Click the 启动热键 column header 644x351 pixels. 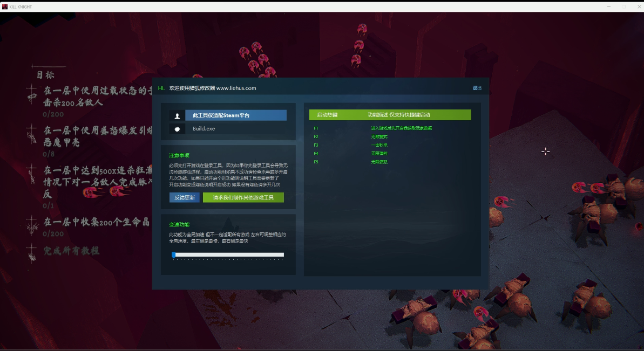pos(327,115)
